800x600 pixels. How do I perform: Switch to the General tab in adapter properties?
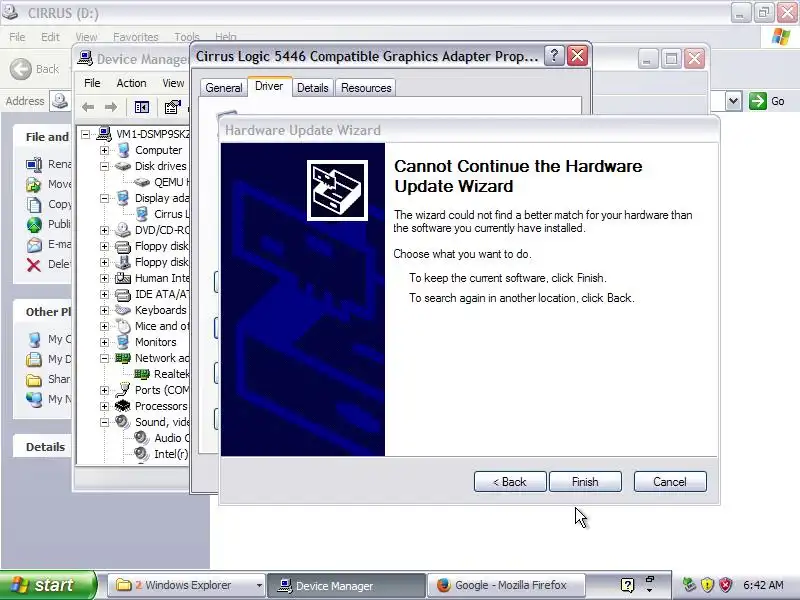223,88
